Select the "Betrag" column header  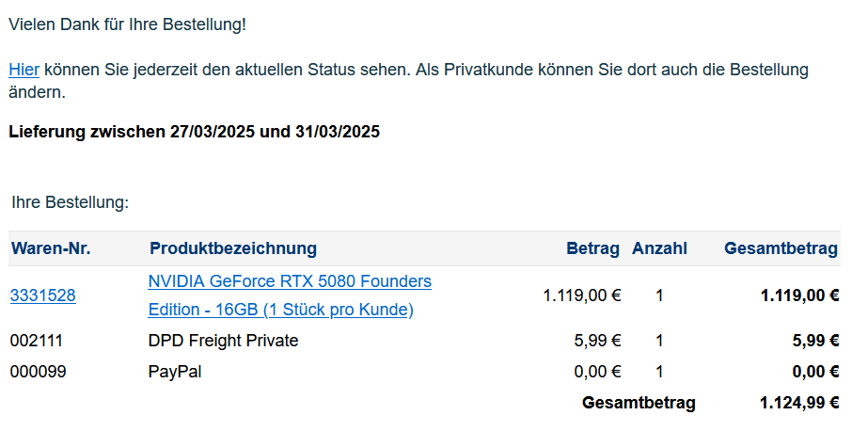tap(592, 248)
